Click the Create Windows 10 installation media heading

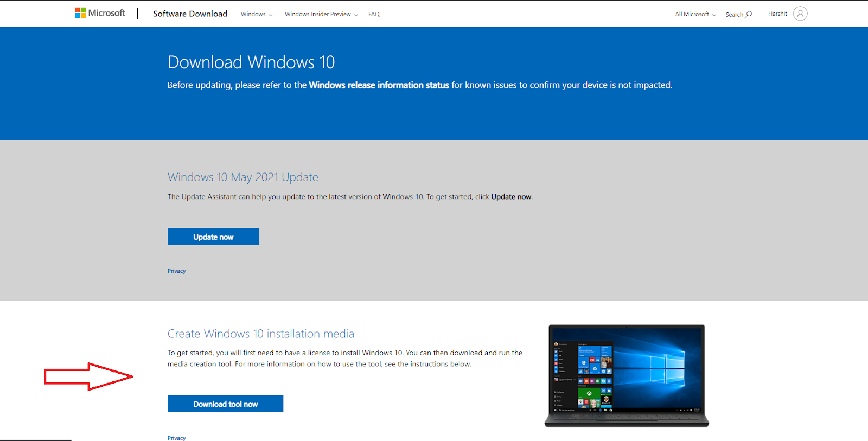point(260,334)
